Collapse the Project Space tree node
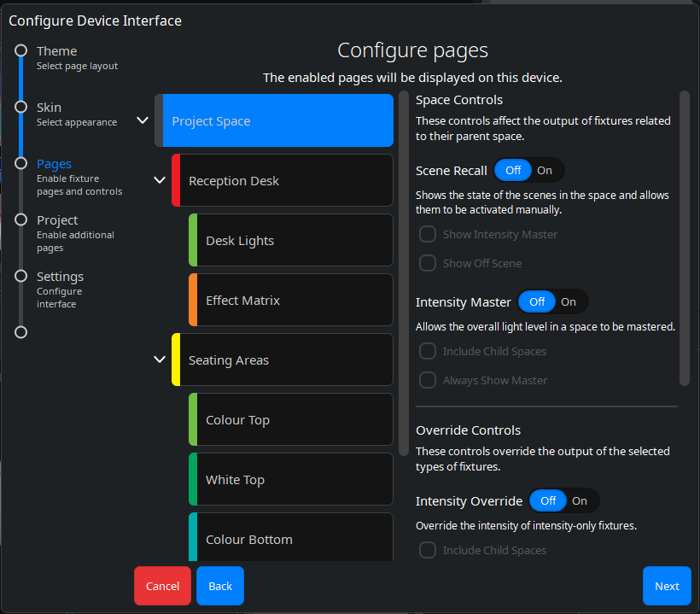The width and height of the screenshot is (700, 614). 143,120
